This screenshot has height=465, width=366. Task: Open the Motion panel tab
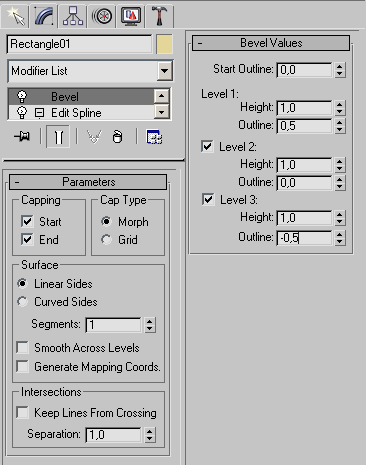pos(102,15)
